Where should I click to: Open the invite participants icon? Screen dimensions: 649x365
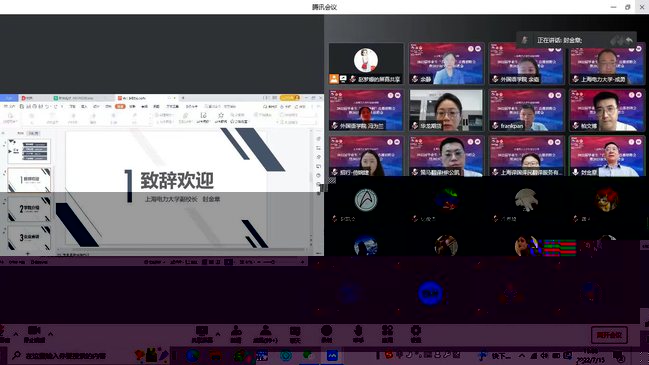pos(236,334)
